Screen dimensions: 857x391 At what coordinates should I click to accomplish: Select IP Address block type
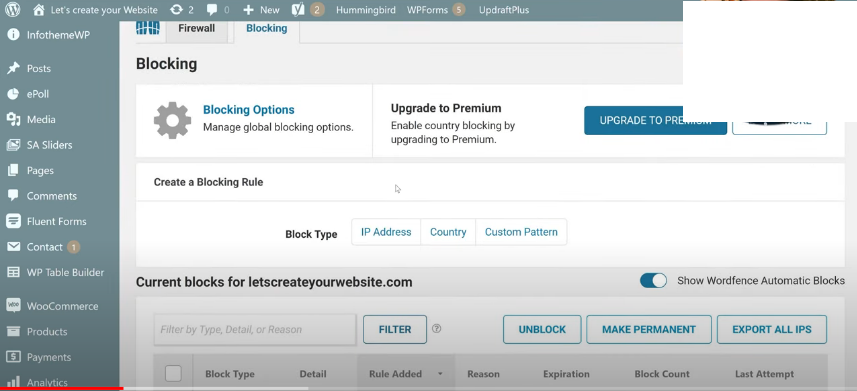click(x=386, y=232)
